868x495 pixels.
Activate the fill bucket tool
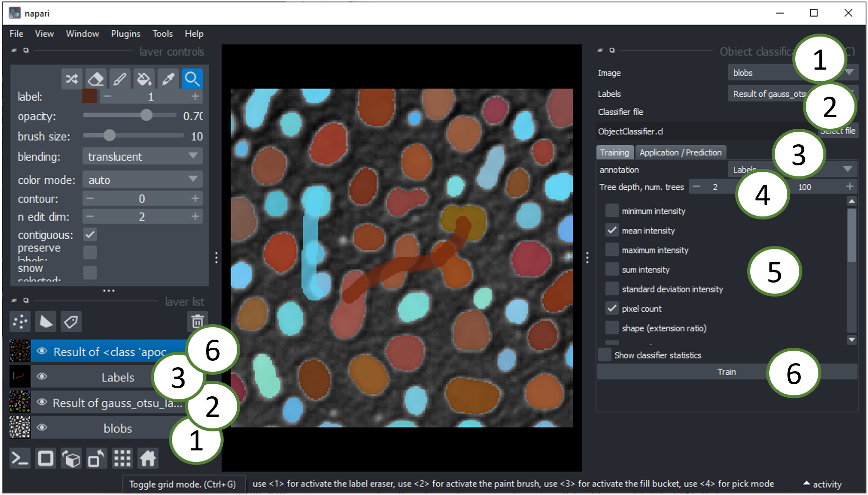pyautogui.click(x=144, y=79)
